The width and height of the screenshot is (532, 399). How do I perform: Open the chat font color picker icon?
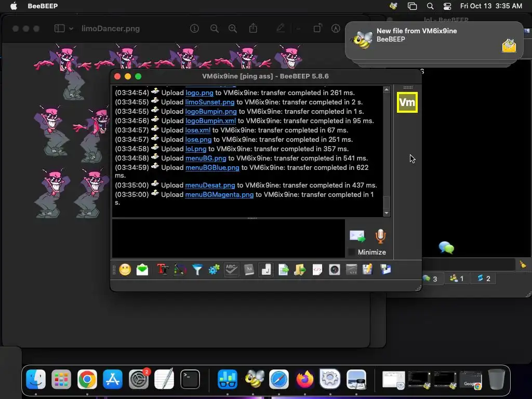180,270
